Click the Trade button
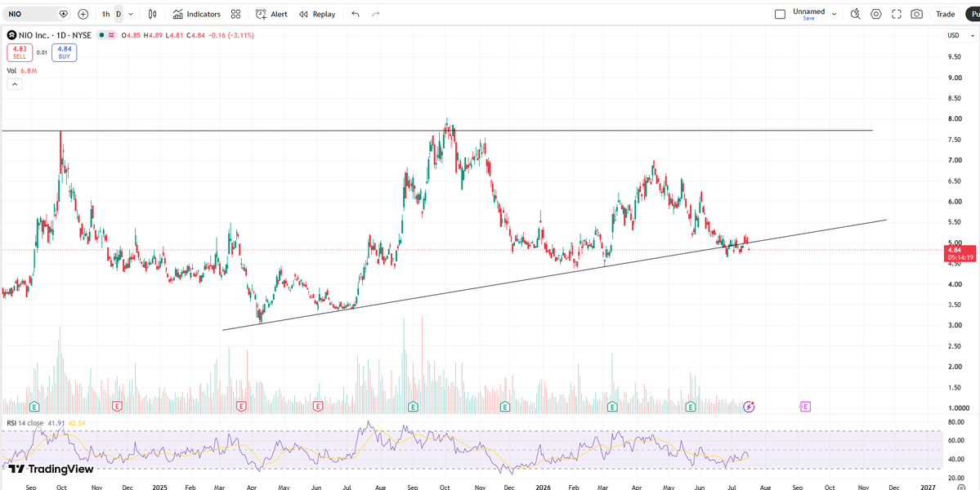This screenshot has height=490, width=980. pyautogui.click(x=945, y=14)
